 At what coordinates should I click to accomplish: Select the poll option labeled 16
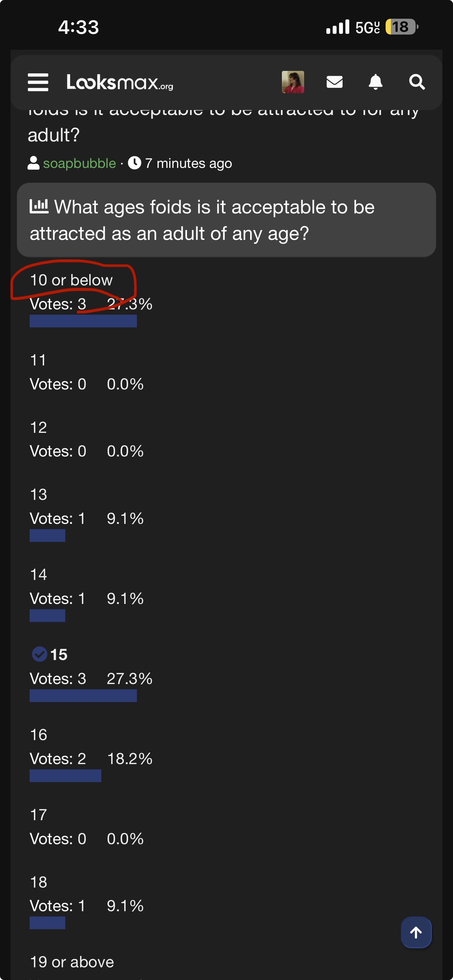(x=38, y=734)
